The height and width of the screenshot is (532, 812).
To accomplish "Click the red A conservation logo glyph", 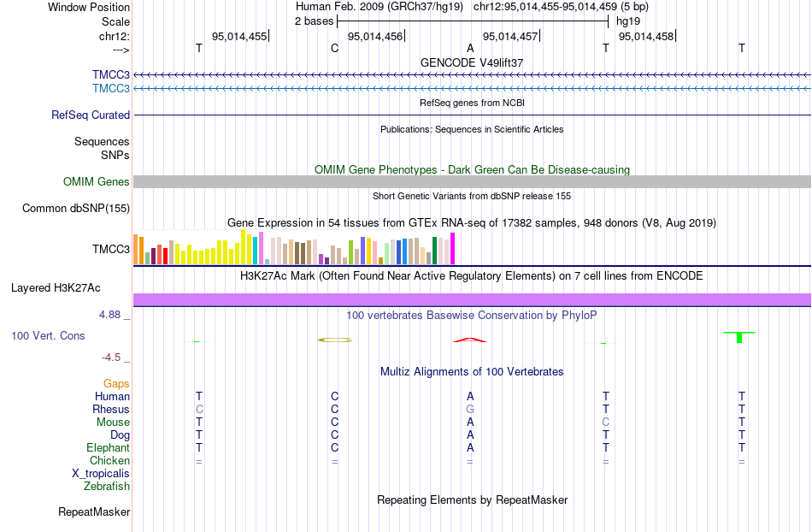I will (x=470, y=340).
